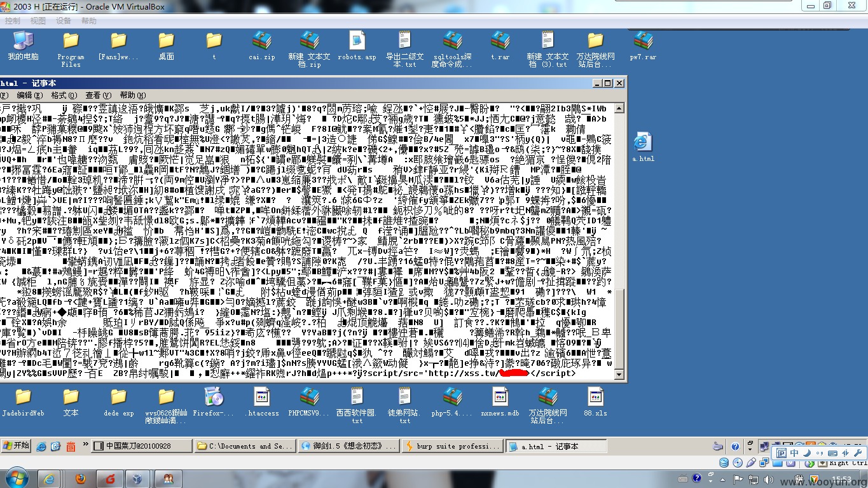Toggle IME half/full-width moon icon
This screenshot has height=488, width=868.
click(x=806, y=453)
